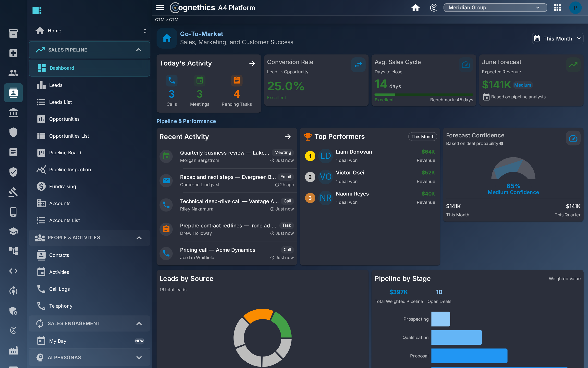Open the Meridian Group organization dropdown

click(495, 8)
